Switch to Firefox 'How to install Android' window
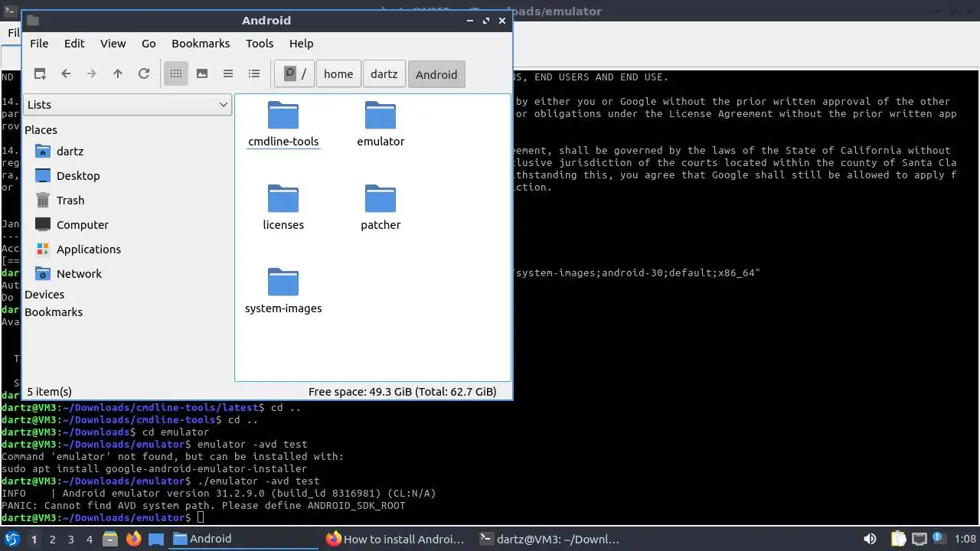980x551 pixels. click(397, 539)
